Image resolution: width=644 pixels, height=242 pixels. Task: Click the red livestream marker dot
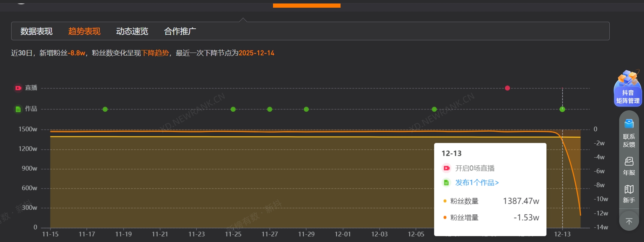507,88
